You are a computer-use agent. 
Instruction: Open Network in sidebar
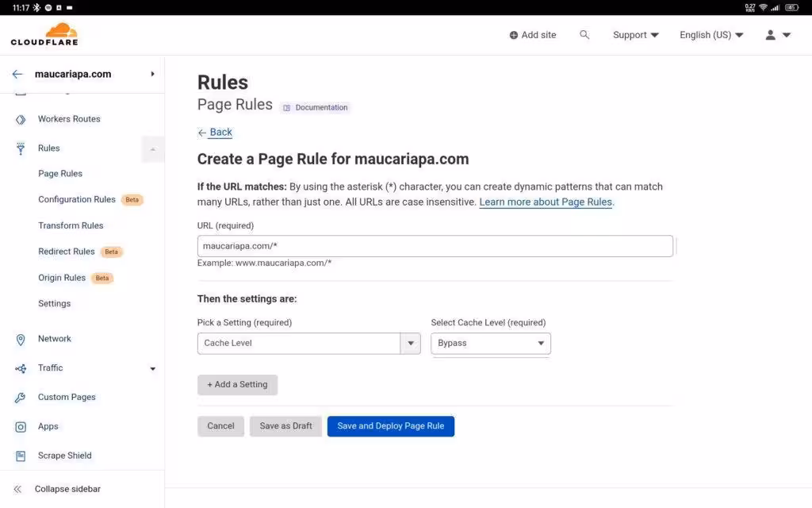pos(55,338)
